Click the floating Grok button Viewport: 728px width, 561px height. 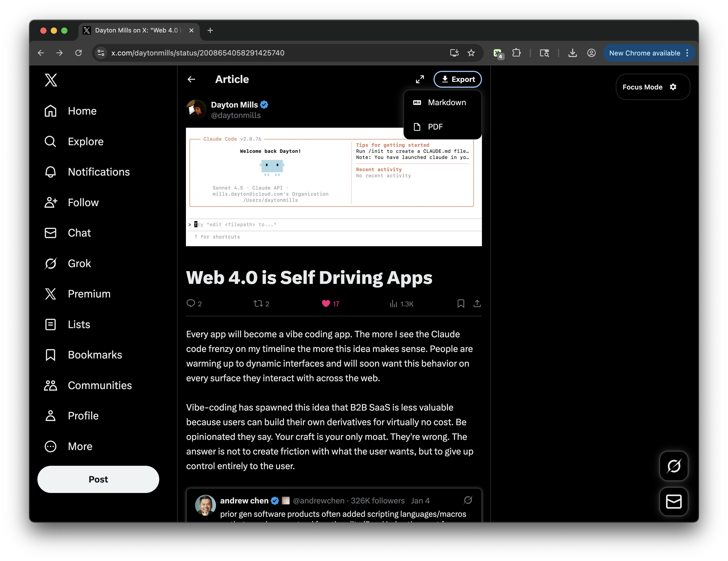(673, 466)
